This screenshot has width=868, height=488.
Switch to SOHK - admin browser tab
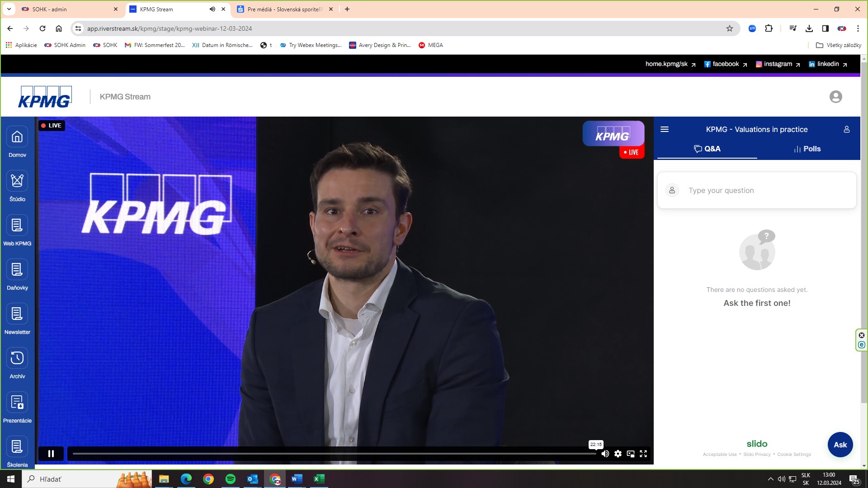[x=70, y=9]
